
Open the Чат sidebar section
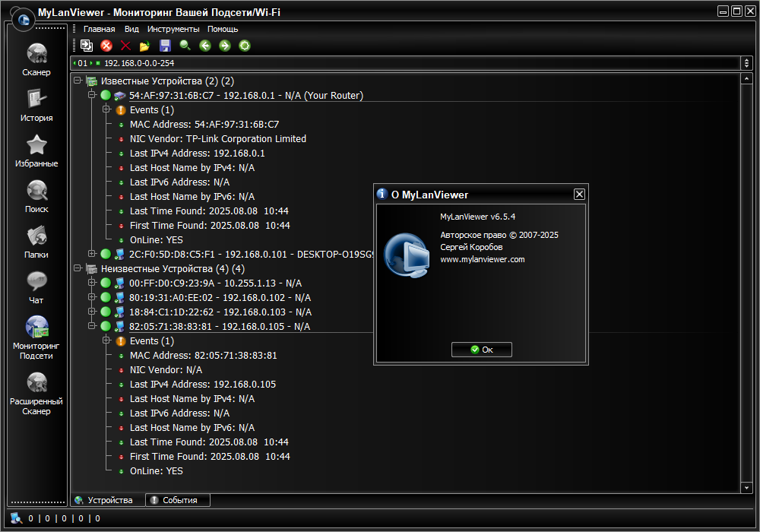[36, 287]
